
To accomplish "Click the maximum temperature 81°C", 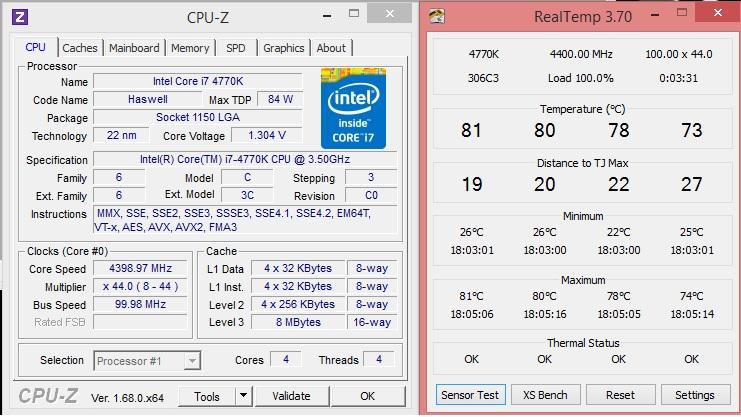I will (471, 296).
